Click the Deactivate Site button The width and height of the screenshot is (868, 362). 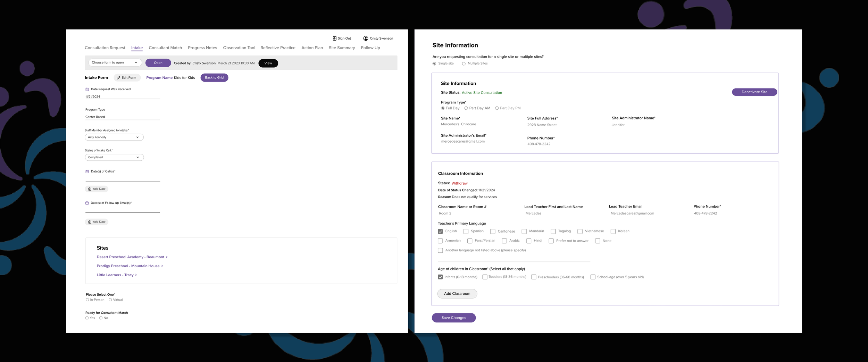pos(754,92)
